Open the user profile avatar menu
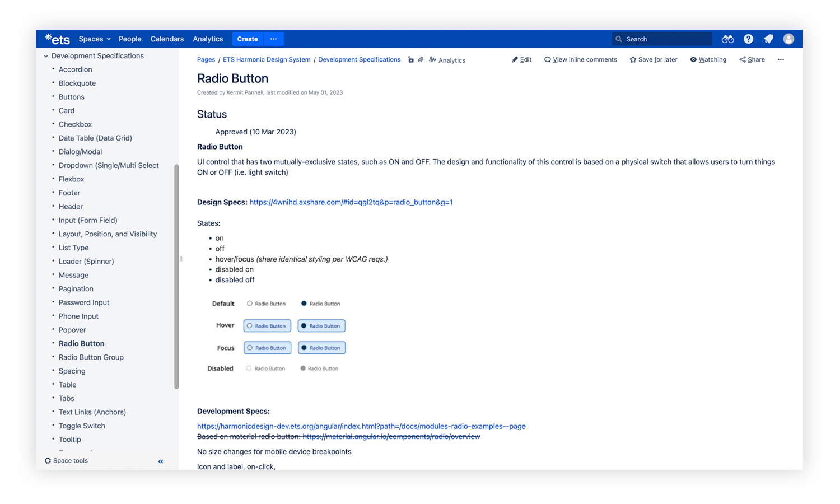 pos(788,39)
